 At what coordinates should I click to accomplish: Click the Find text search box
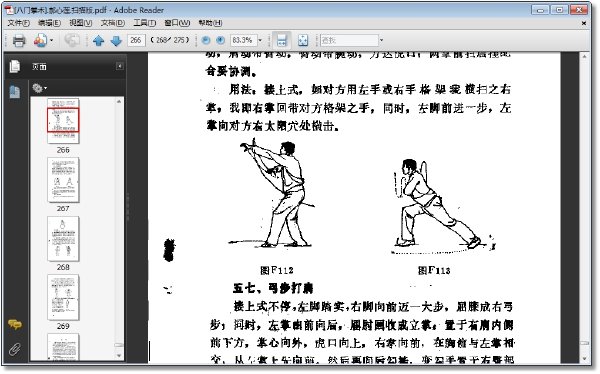[x=349, y=40]
